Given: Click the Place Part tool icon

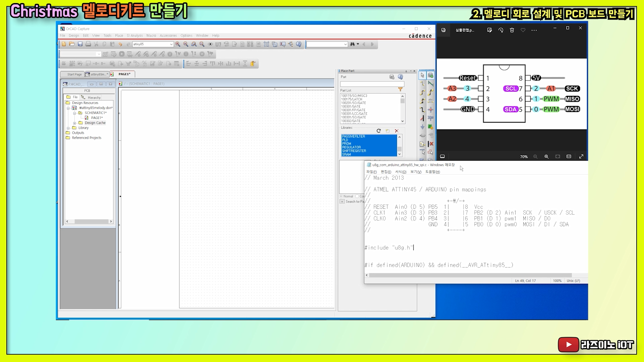Looking at the screenshot, I should coord(431,75).
